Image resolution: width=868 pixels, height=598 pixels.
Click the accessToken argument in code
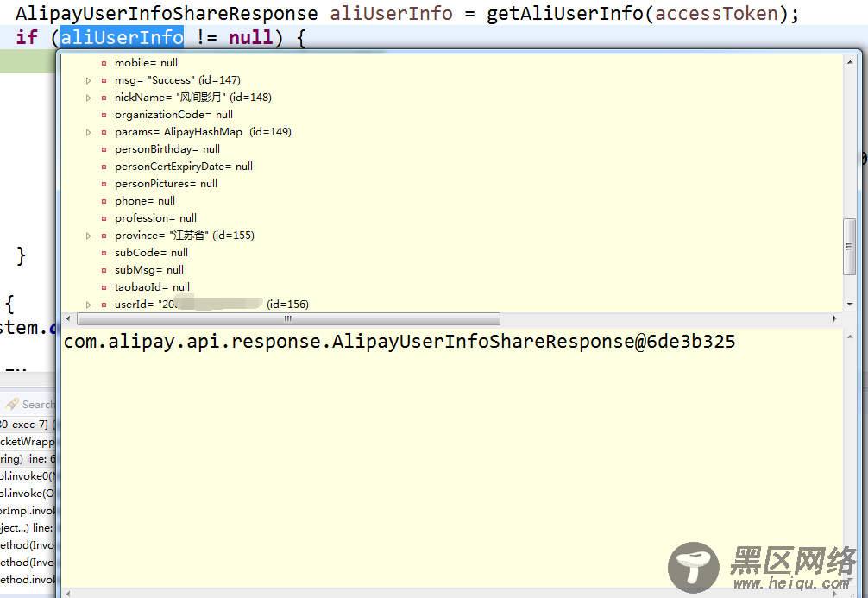717,13
